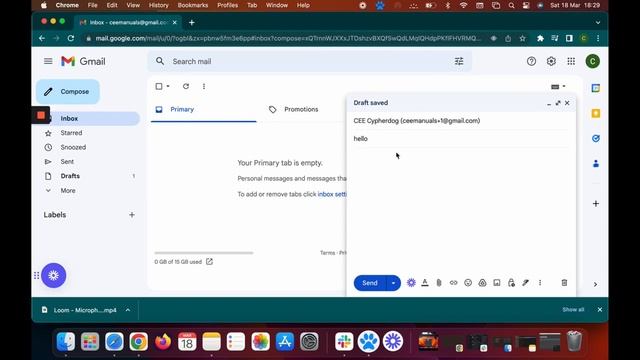
Task: Open compose window in full screen
Action: [x=558, y=103]
